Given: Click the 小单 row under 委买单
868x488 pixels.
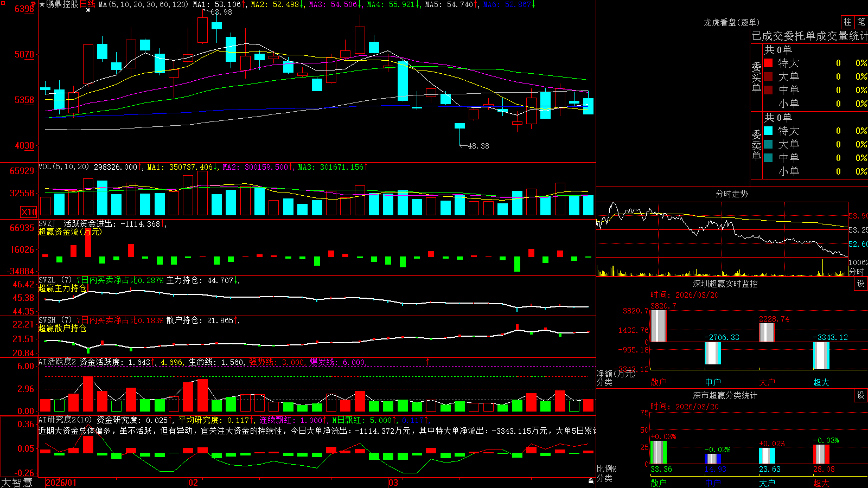Looking at the screenshot, I should [x=815, y=104].
